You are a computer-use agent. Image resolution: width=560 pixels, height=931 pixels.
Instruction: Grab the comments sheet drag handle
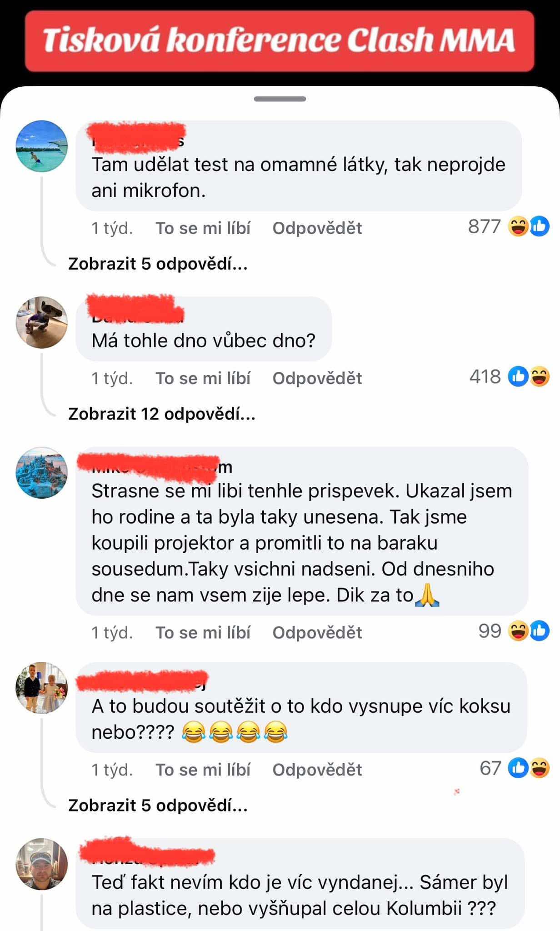tap(280, 99)
